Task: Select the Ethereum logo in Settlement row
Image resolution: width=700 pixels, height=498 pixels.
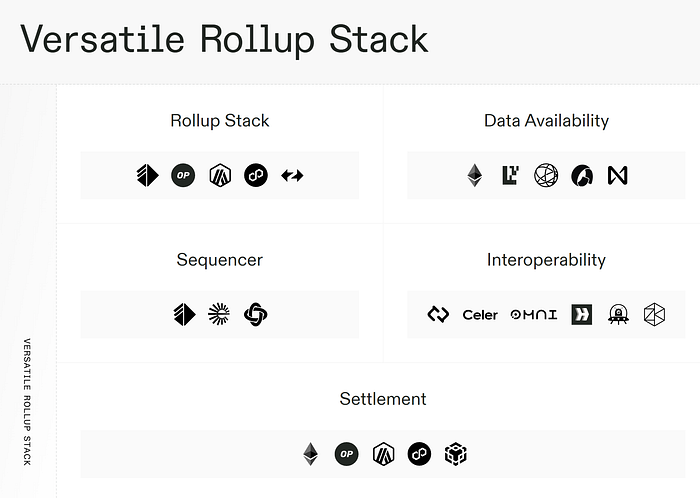Action: tap(311, 454)
